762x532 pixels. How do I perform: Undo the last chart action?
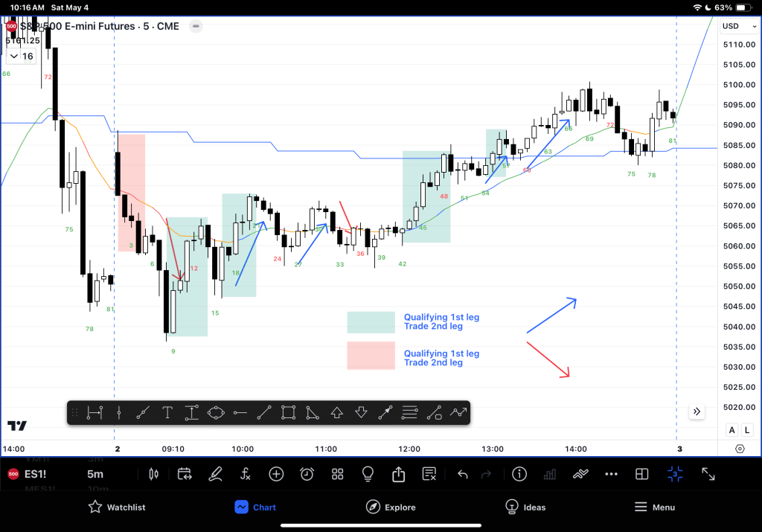tap(463, 474)
